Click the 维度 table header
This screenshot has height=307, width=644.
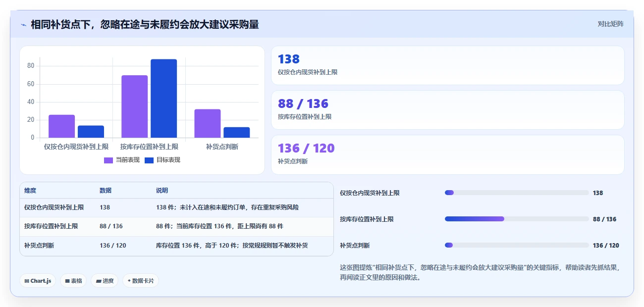pyautogui.click(x=30, y=191)
